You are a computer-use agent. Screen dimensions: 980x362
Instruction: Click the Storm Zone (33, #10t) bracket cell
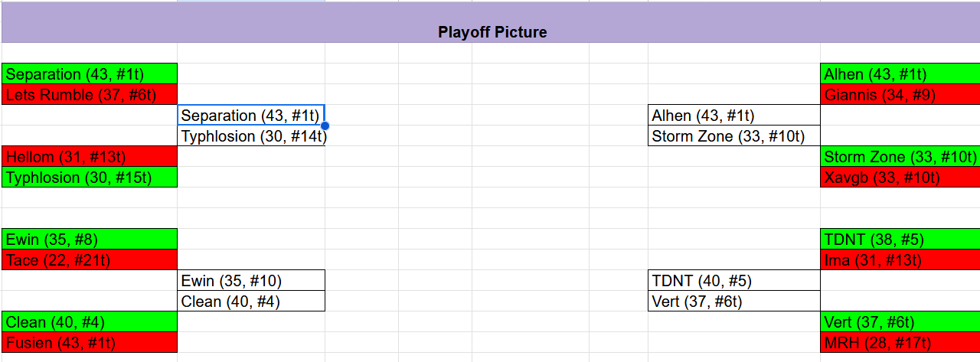point(733,136)
